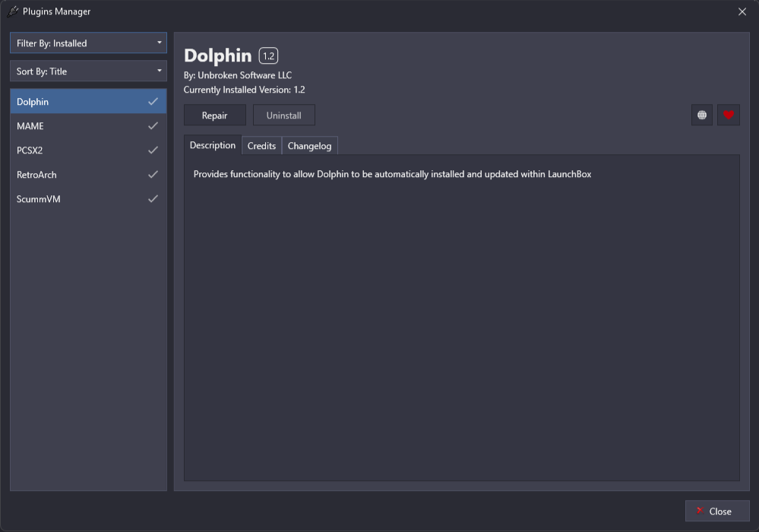Click the Uninstall button

(x=283, y=116)
